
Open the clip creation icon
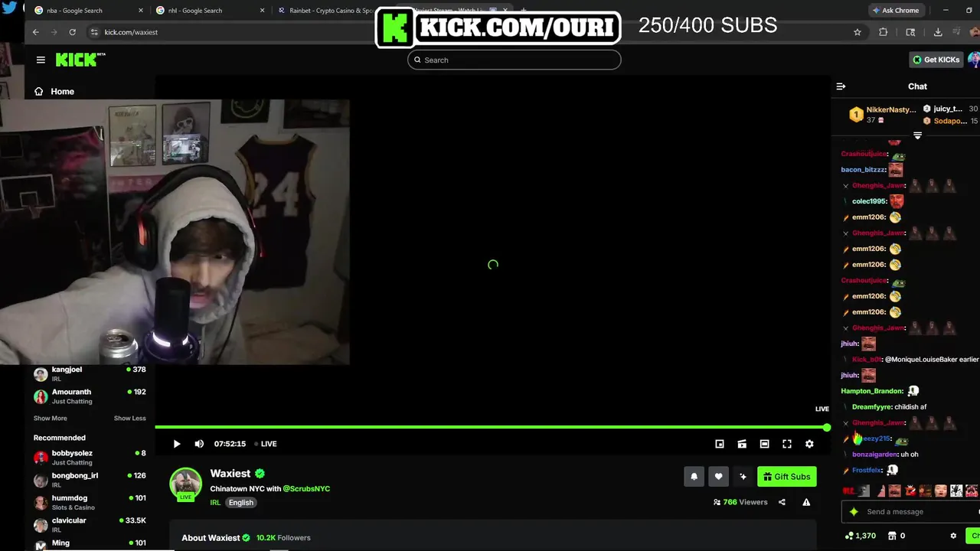pos(742,444)
